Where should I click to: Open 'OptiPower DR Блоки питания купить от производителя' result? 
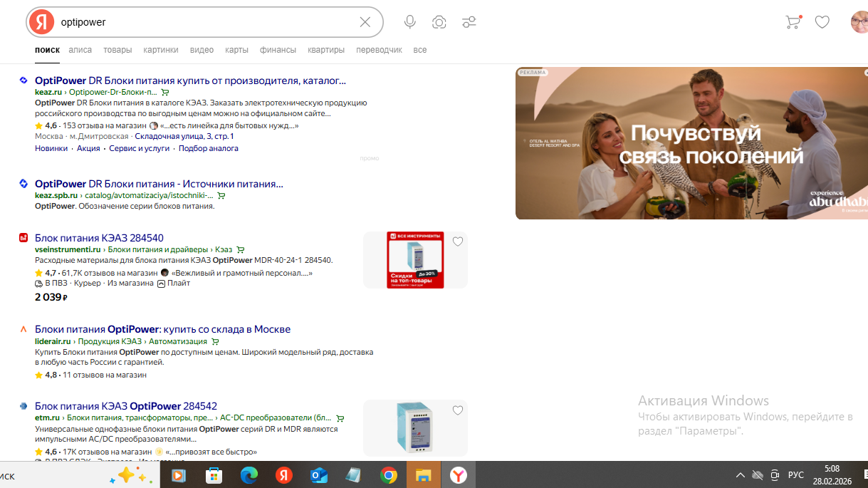(191, 81)
